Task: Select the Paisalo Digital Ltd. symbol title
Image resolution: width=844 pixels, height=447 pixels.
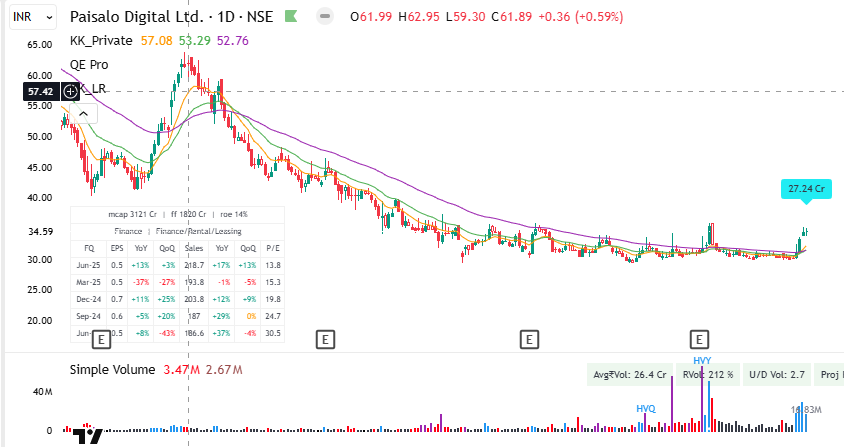Action: click(137, 17)
